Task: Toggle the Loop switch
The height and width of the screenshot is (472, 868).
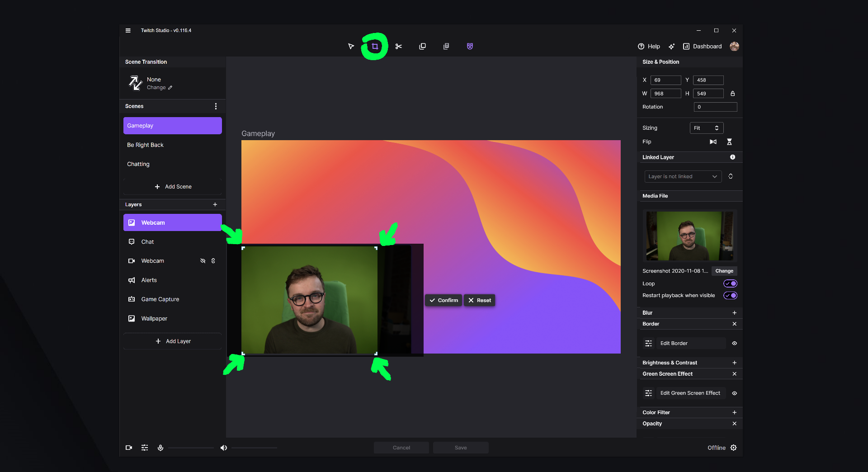Action: [x=730, y=283]
